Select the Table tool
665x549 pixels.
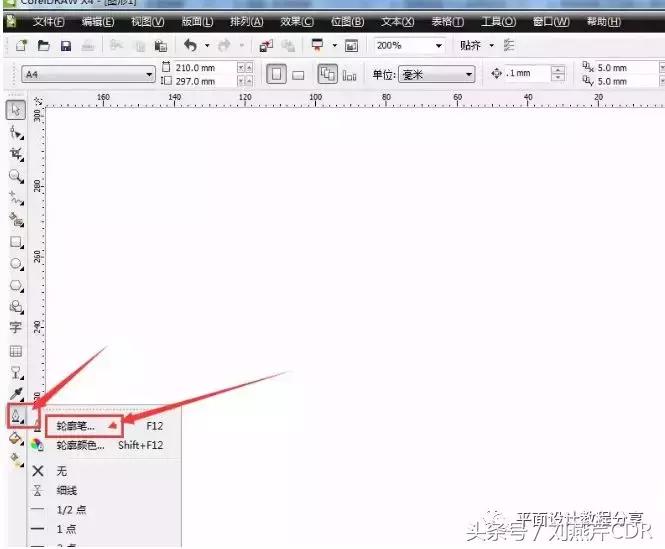pyautogui.click(x=16, y=351)
